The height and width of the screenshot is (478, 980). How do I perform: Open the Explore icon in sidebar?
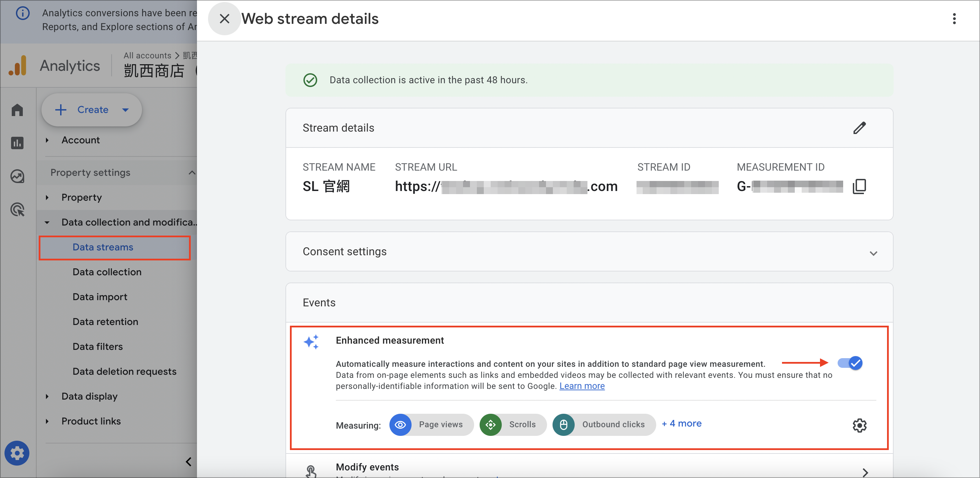pos(18,176)
